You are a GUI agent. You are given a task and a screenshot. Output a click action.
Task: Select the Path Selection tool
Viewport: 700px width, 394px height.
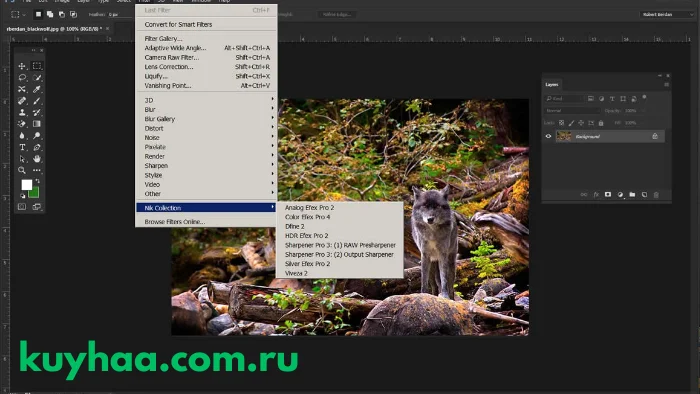pyautogui.click(x=22, y=159)
